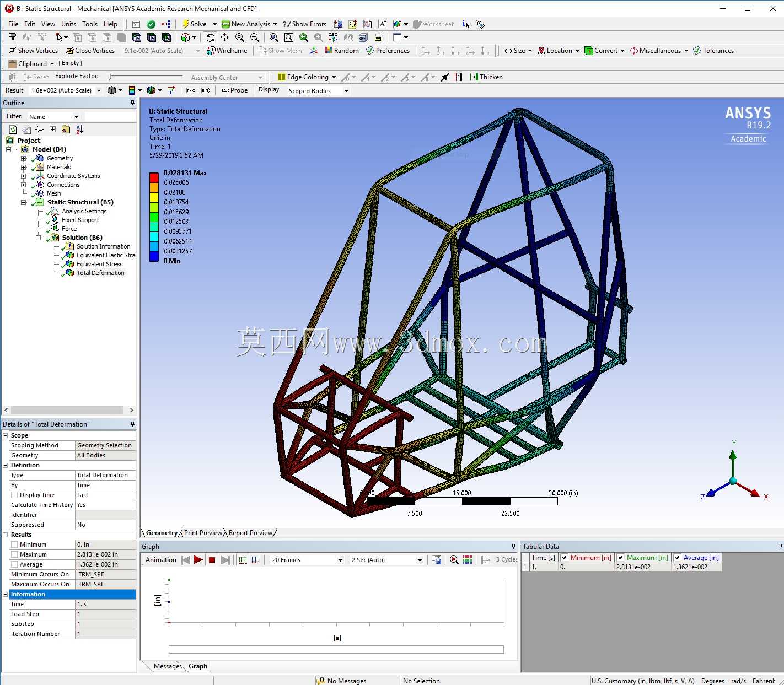Toggle the Average result checkbox in Details
784x685 pixels.
14,564
